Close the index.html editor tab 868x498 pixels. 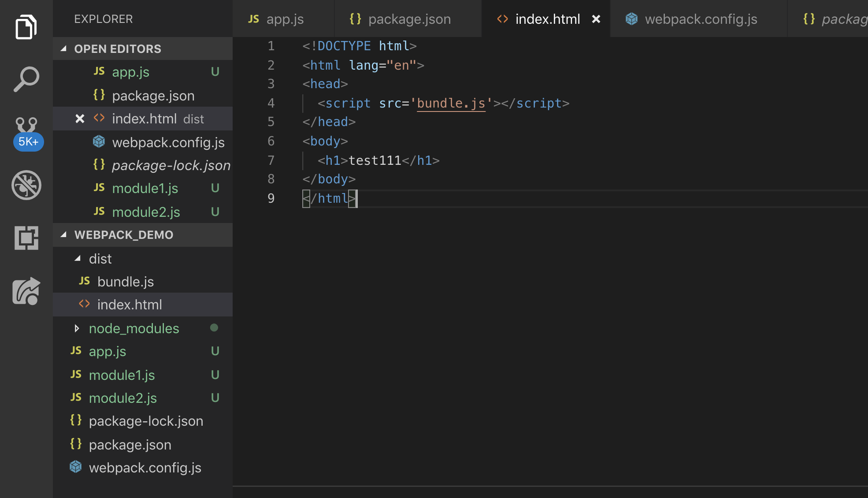click(596, 19)
